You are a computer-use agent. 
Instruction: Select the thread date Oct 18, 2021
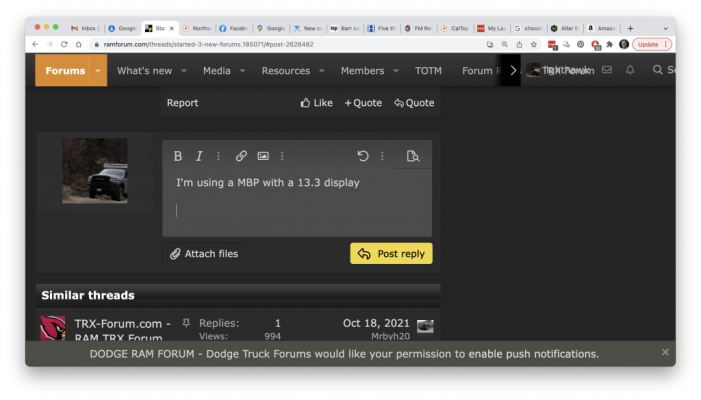click(x=376, y=323)
